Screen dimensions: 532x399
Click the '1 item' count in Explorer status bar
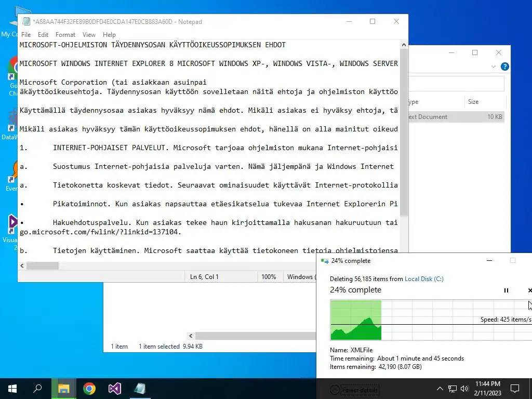point(119,347)
